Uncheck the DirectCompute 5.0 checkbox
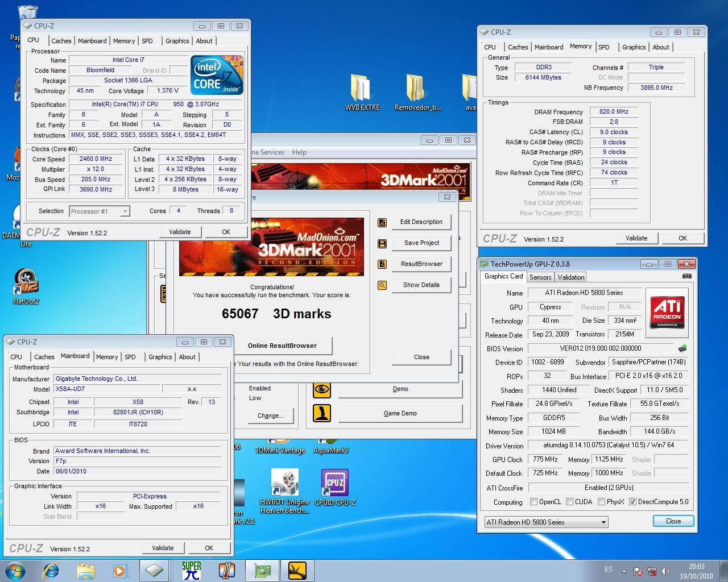728x582 pixels. click(x=632, y=502)
